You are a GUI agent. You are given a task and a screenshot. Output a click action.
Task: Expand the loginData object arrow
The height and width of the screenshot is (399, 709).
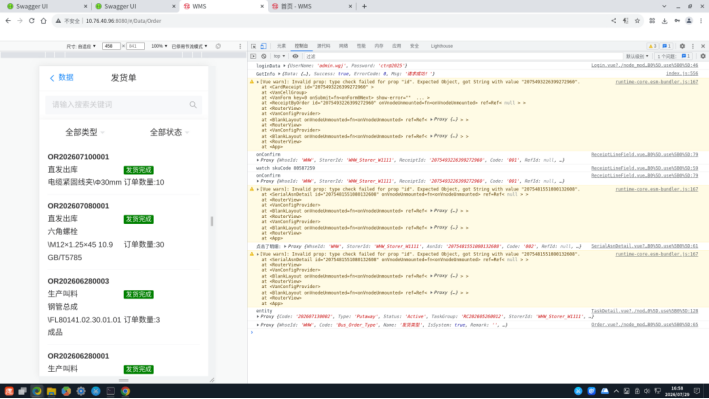click(284, 66)
